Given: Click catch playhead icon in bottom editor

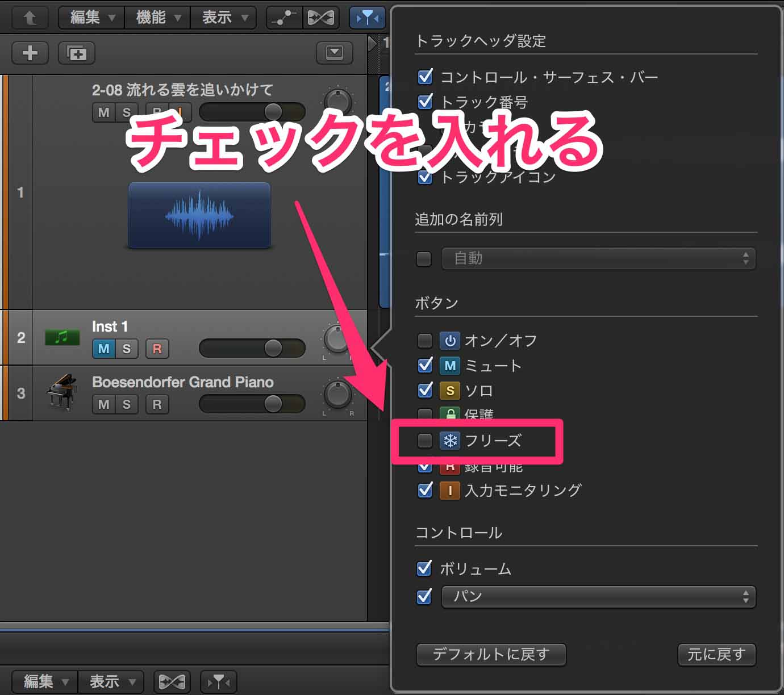Looking at the screenshot, I should point(219,681).
